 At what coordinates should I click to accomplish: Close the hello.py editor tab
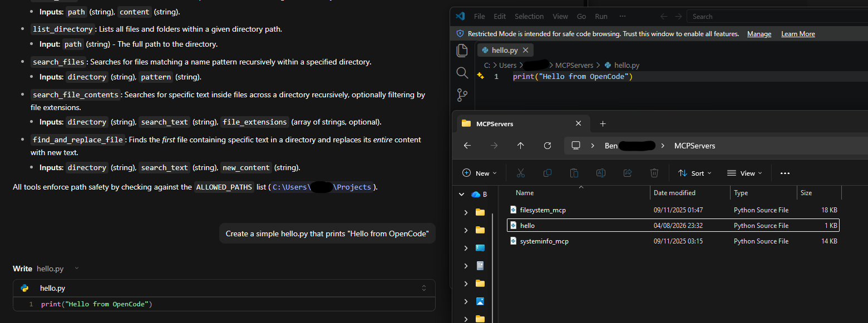click(526, 50)
